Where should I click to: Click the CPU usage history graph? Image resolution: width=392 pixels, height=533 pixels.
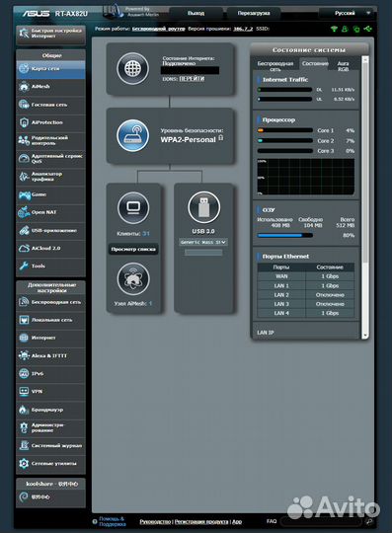tap(306, 177)
